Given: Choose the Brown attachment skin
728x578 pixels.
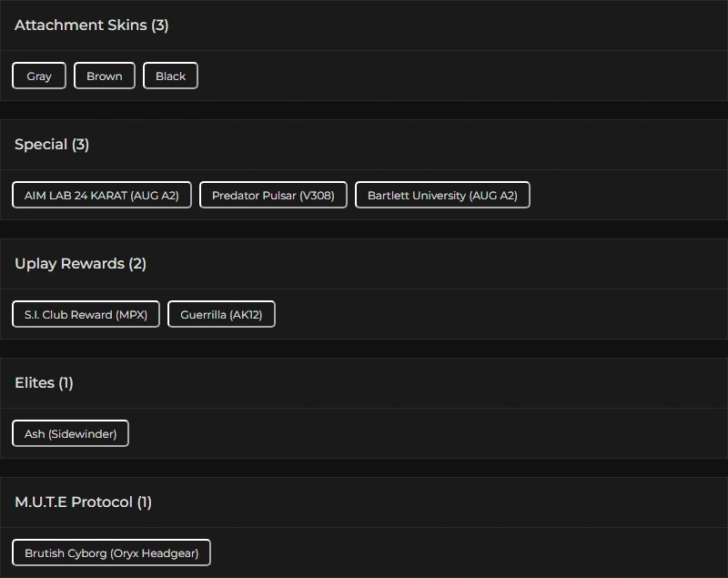Looking at the screenshot, I should pos(105,76).
